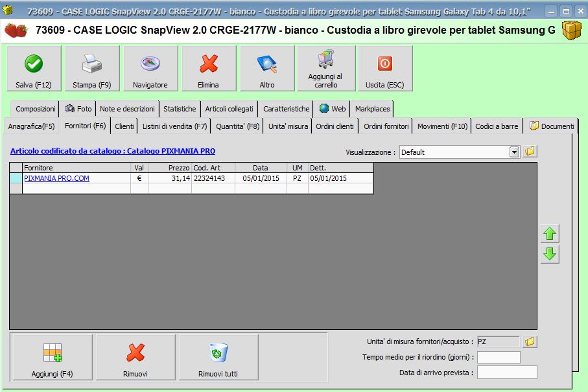Move supplier row down with green arrow

pos(550,254)
